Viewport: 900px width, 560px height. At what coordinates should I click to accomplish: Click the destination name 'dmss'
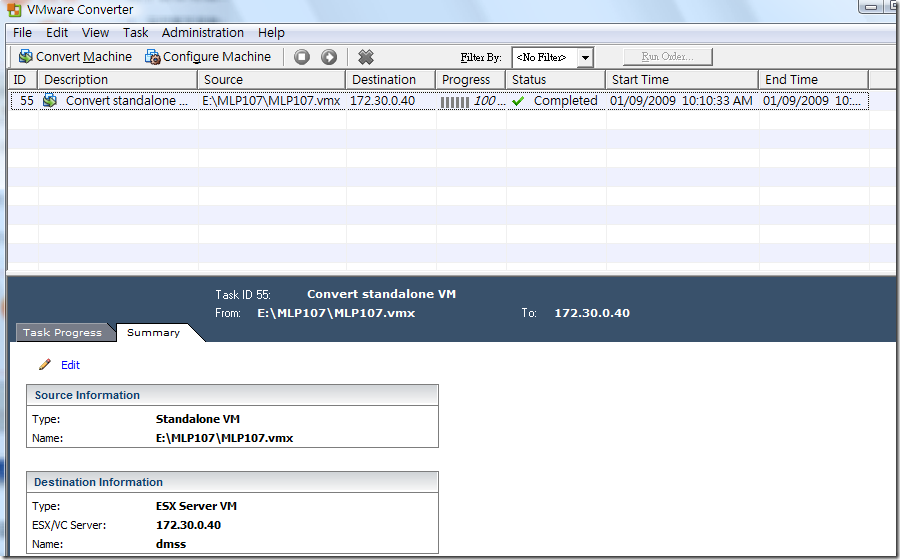point(171,544)
